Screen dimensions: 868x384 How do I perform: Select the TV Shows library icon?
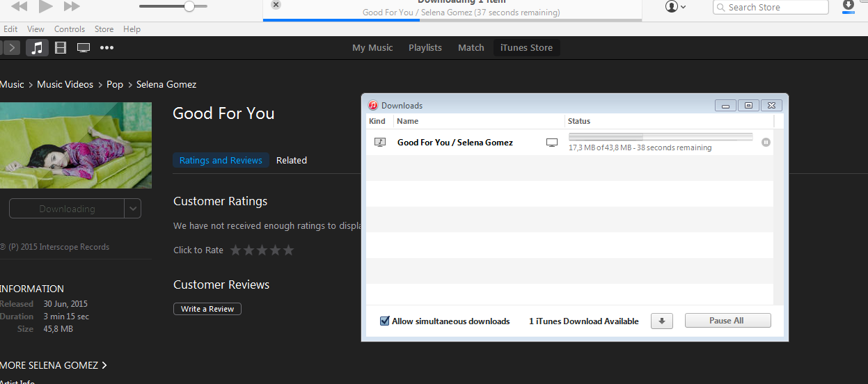(x=84, y=47)
